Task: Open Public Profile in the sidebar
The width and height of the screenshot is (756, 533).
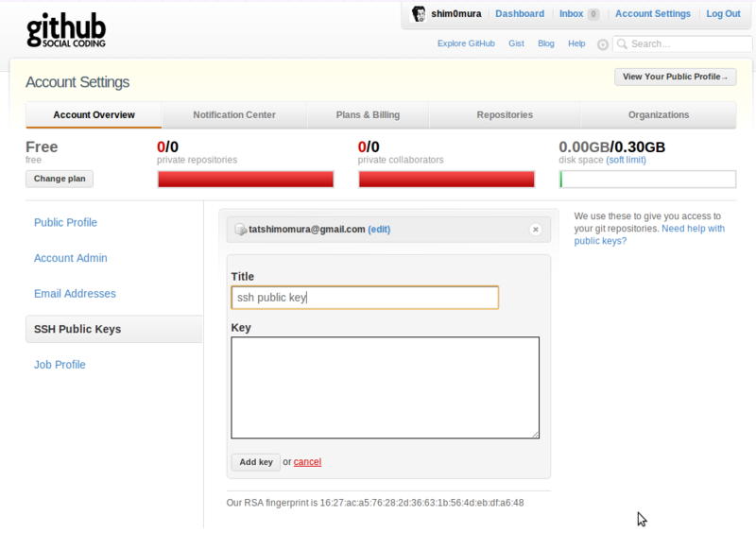Action: 65,222
